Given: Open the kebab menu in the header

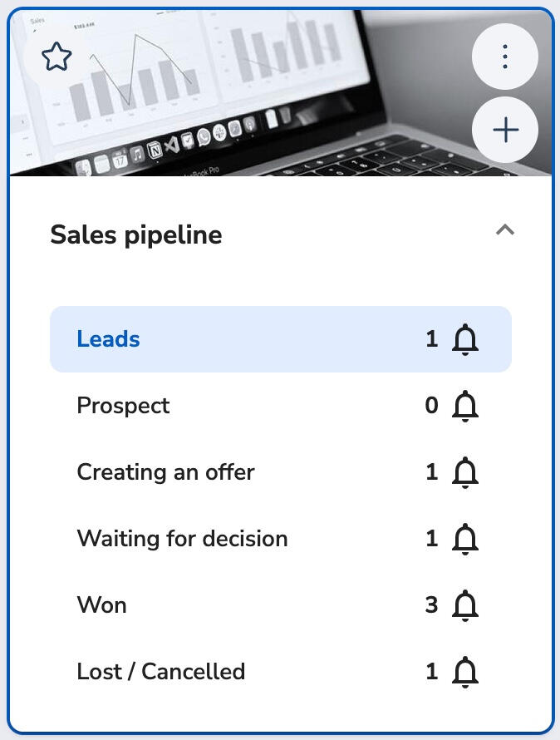Looking at the screenshot, I should point(505,57).
